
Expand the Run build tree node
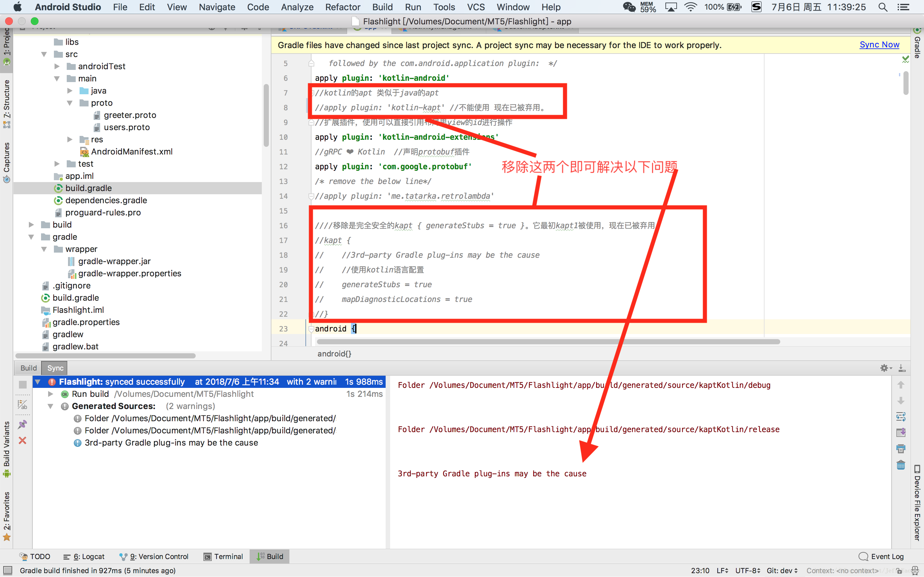(50, 394)
